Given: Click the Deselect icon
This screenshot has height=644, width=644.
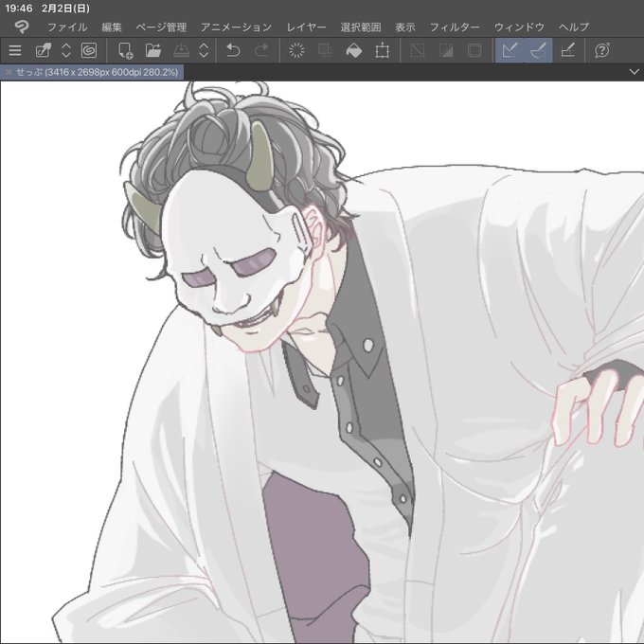Looking at the screenshot, I should click(418, 50).
